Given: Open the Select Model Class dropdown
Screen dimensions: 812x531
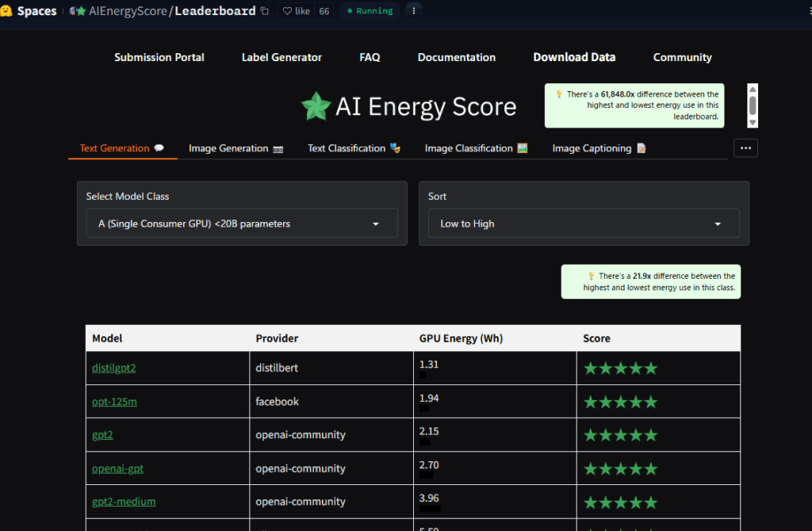Looking at the screenshot, I should pyautogui.click(x=242, y=223).
